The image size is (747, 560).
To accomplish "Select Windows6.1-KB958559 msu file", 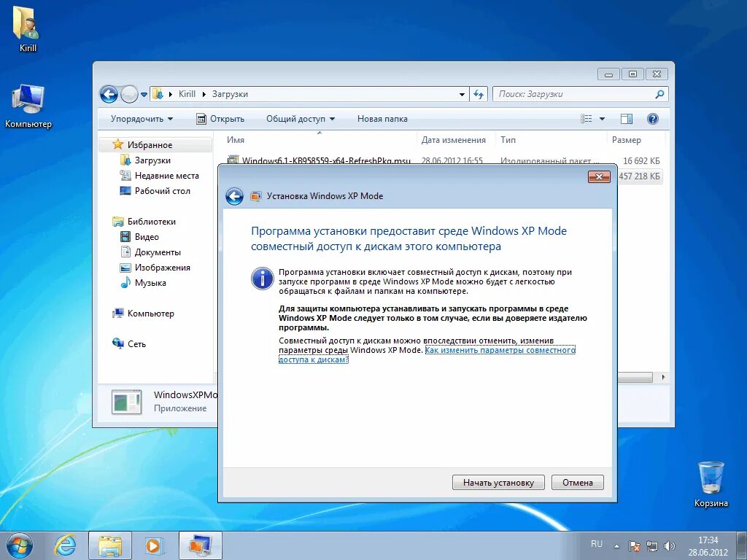I will [x=326, y=160].
